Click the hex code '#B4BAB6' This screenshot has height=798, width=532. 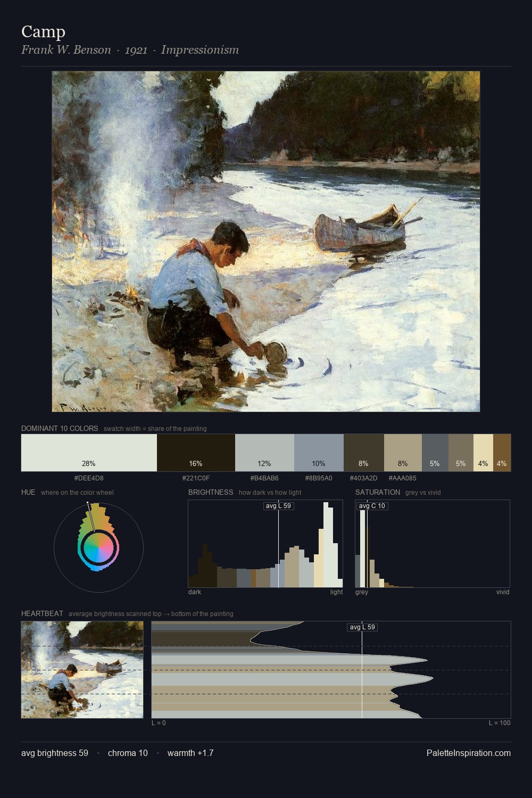click(264, 478)
